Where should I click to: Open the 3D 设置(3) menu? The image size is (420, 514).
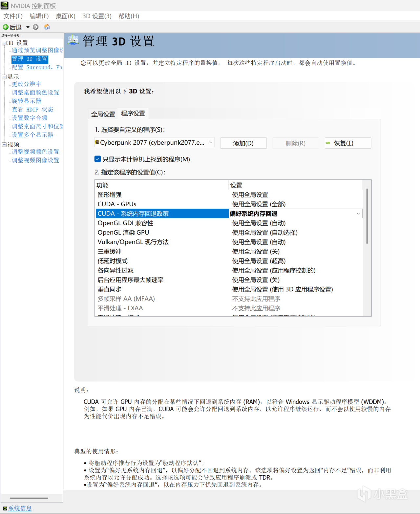[97, 16]
